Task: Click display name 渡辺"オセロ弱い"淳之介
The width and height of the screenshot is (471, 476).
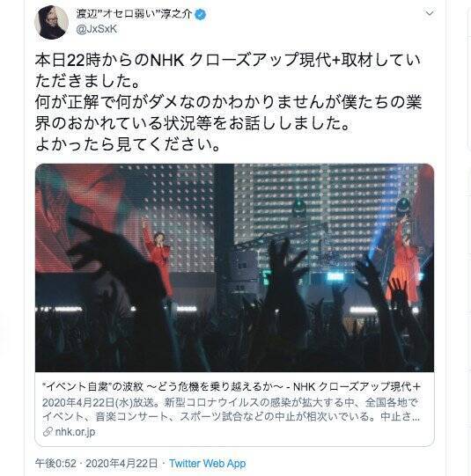Action: (134, 14)
